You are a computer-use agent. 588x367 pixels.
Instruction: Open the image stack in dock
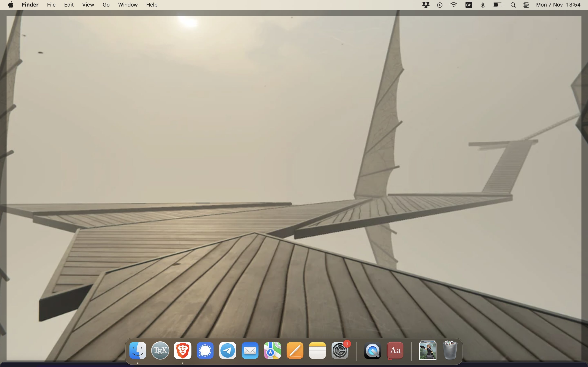428,350
